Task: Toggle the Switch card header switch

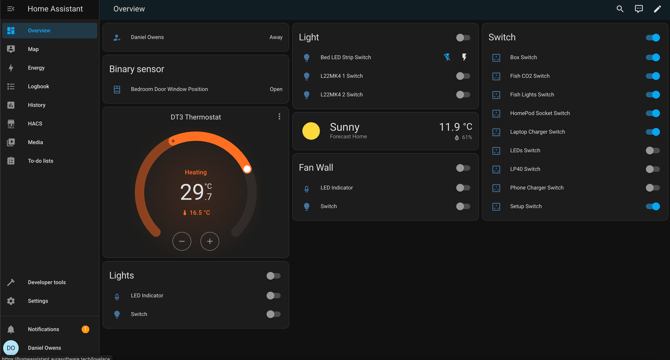Action: tap(653, 38)
